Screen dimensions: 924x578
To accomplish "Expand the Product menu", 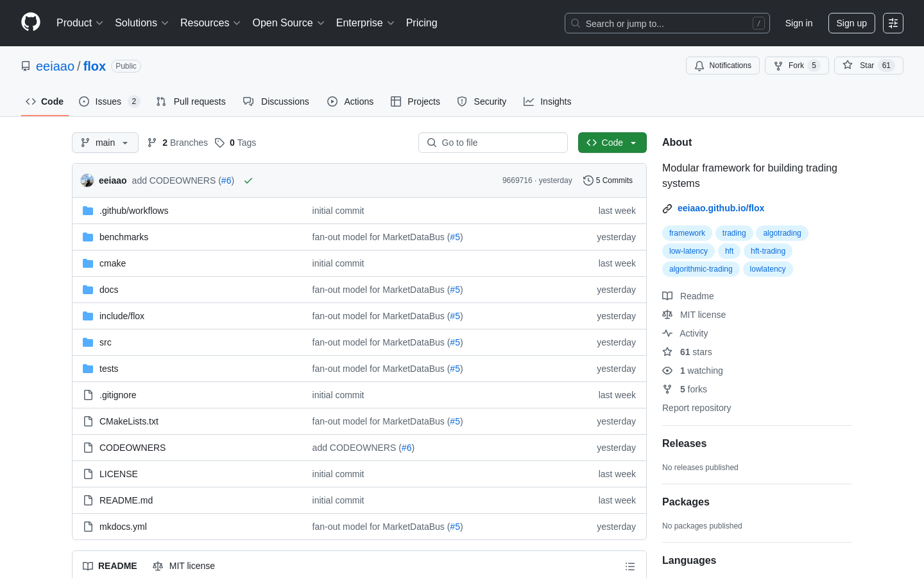I will (x=80, y=23).
